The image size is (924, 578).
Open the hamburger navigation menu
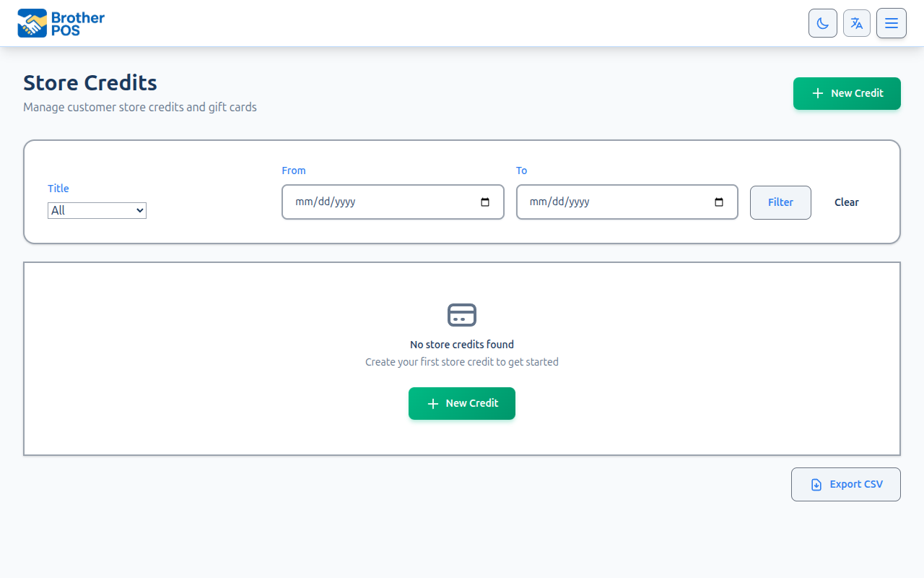(892, 22)
